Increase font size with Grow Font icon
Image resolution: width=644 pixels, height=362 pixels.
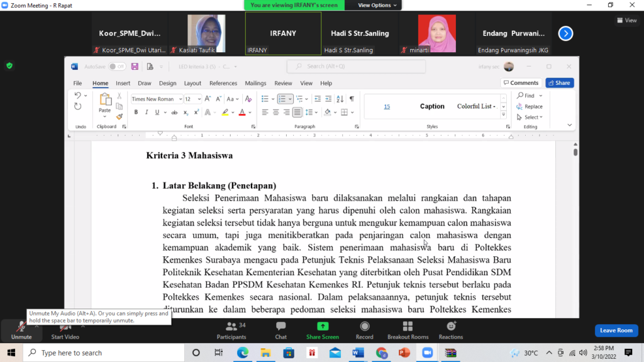pos(208,99)
